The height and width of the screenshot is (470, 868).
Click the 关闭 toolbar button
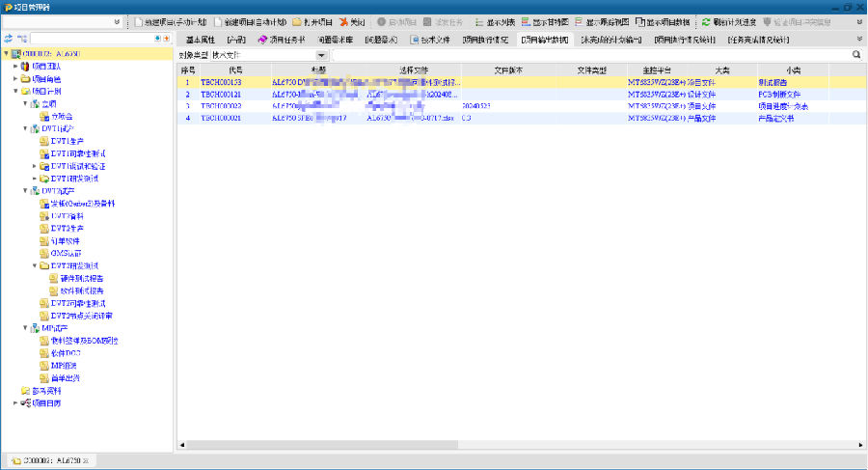[x=352, y=22]
